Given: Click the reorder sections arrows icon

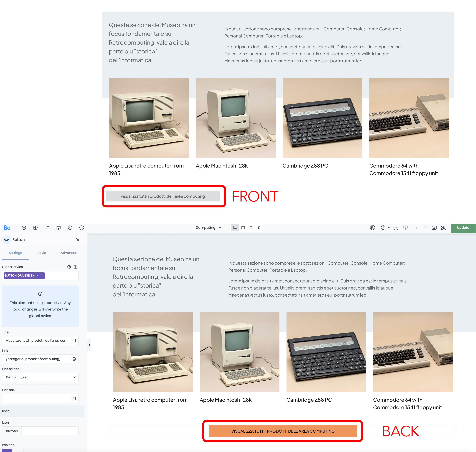Looking at the screenshot, I should (x=47, y=228).
